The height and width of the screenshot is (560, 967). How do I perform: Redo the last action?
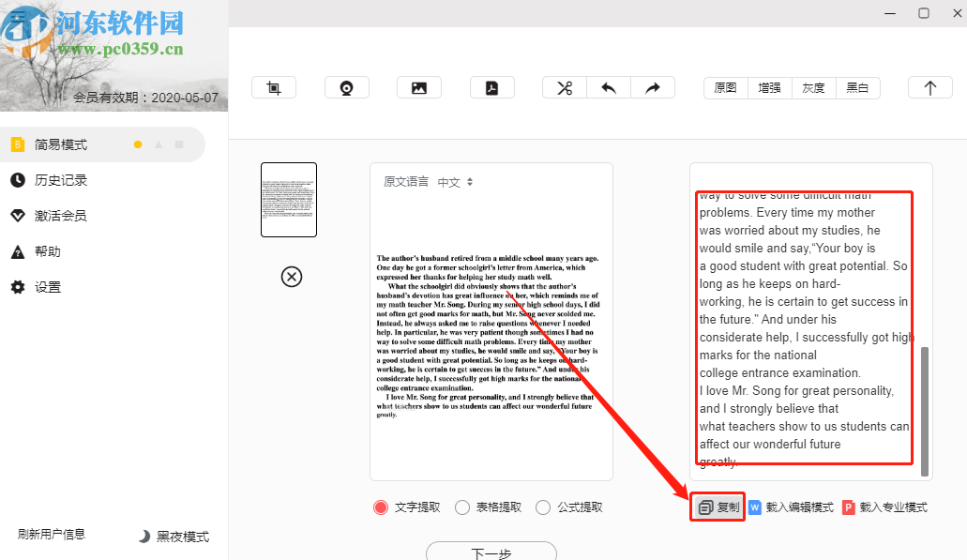click(654, 86)
